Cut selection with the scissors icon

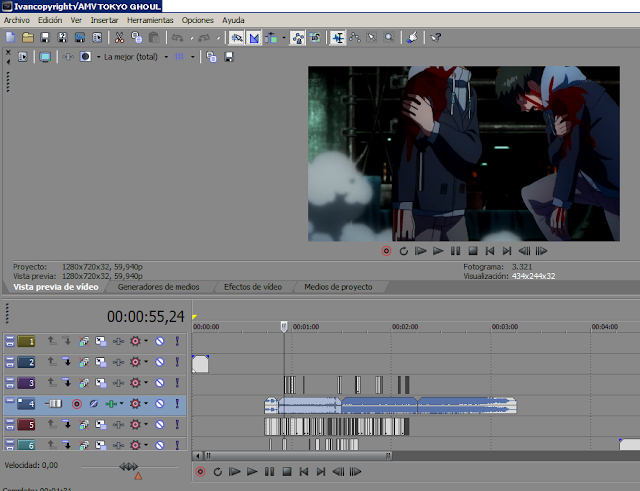tap(119, 38)
